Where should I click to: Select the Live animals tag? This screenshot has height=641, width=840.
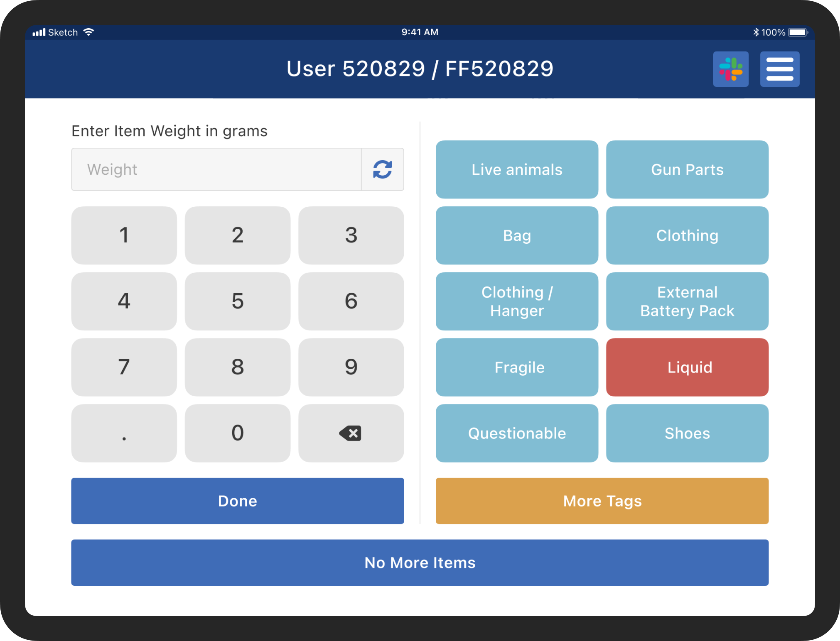(x=516, y=169)
